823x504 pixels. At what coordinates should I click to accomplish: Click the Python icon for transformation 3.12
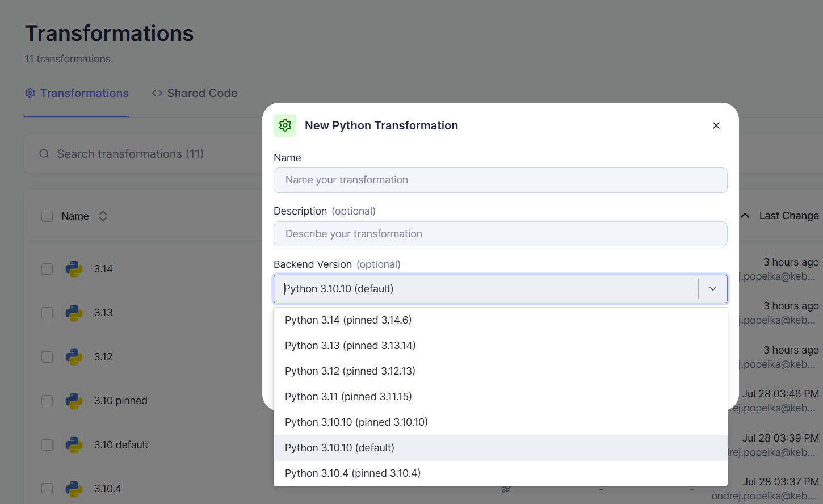tap(74, 357)
